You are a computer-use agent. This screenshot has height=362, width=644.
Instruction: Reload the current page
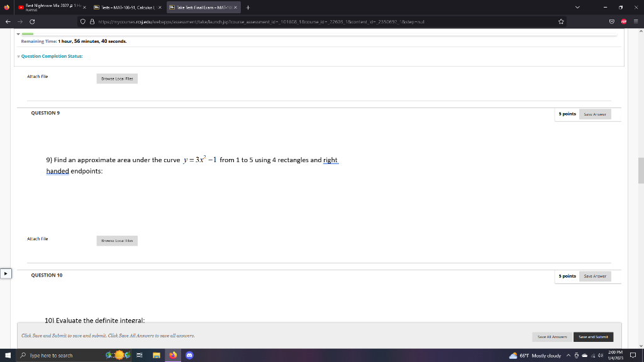point(32,21)
